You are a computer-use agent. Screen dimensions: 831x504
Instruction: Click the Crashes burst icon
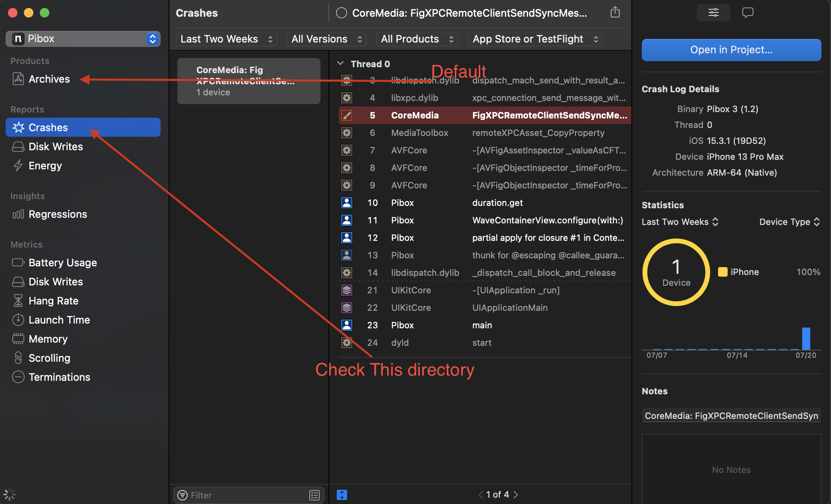point(18,127)
